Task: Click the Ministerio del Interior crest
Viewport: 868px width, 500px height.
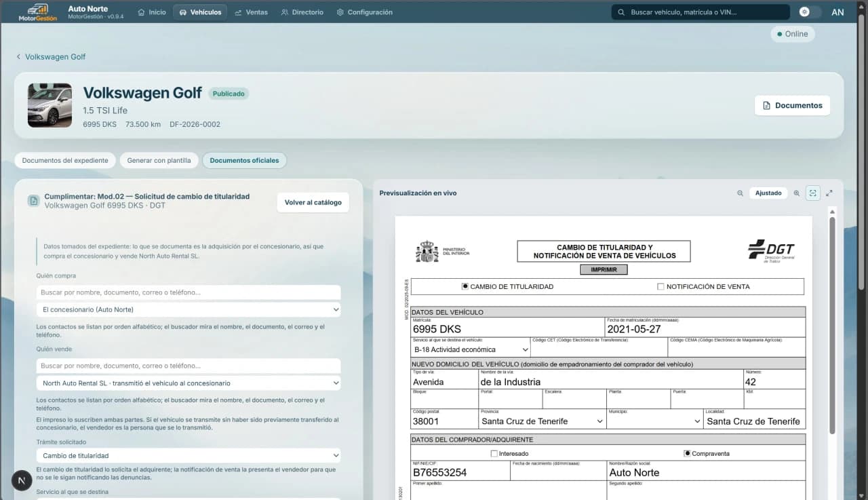Action: pos(427,251)
